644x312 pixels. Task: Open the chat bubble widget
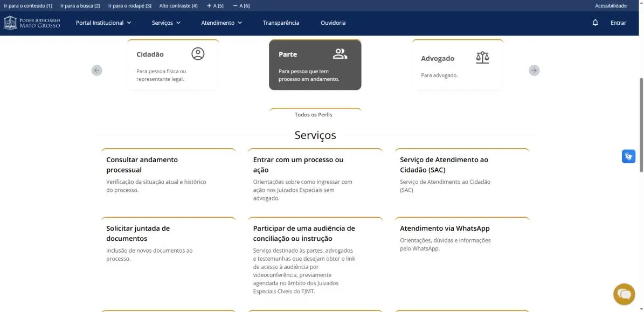click(624, 294)
